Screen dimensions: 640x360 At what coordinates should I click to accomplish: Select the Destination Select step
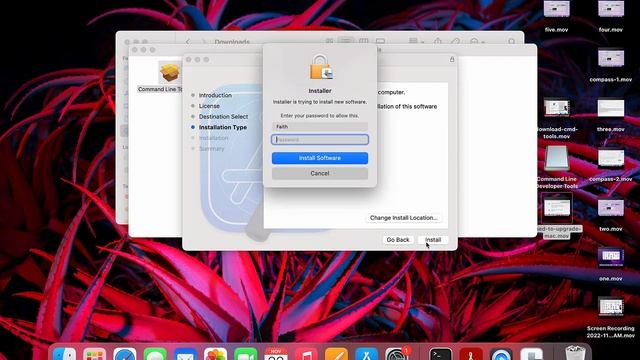click(x=223, y=116)
